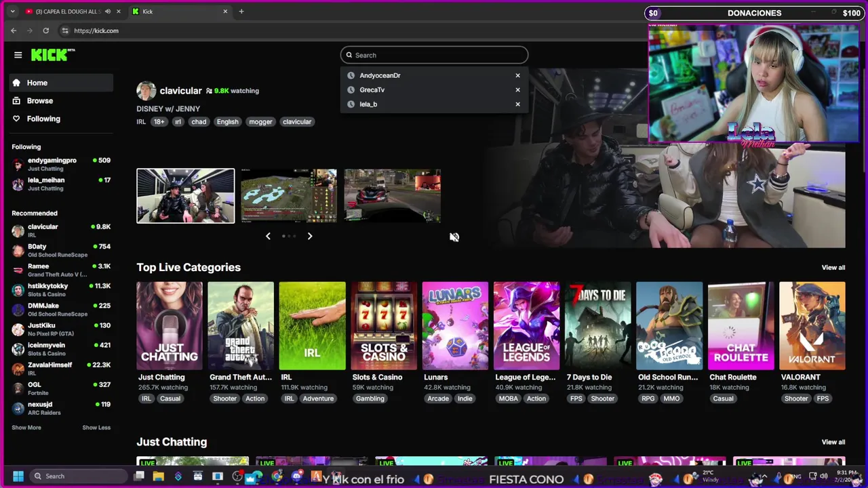Click the chad tag

199,122
